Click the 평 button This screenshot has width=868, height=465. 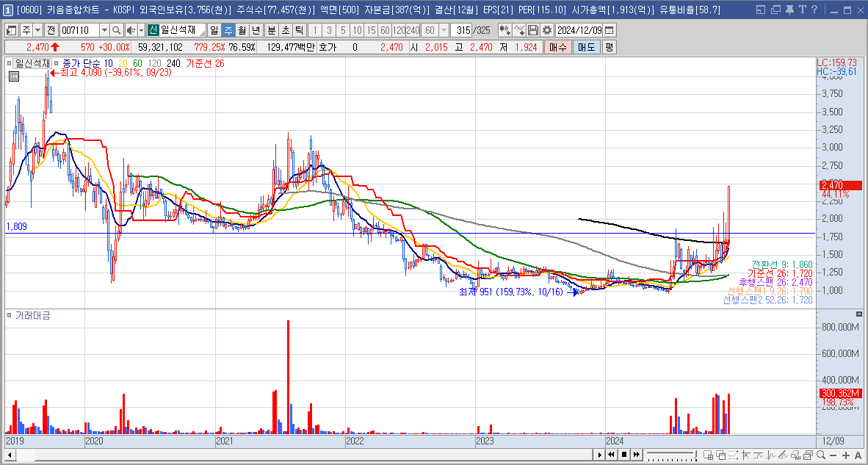[x=609, y=48]
